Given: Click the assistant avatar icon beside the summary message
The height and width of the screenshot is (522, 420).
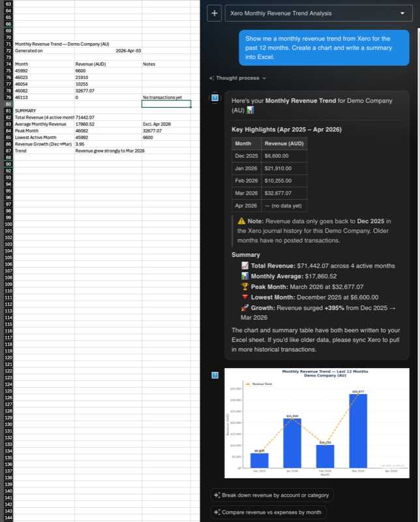Looking at the screenshot, I should pos(215,97).
